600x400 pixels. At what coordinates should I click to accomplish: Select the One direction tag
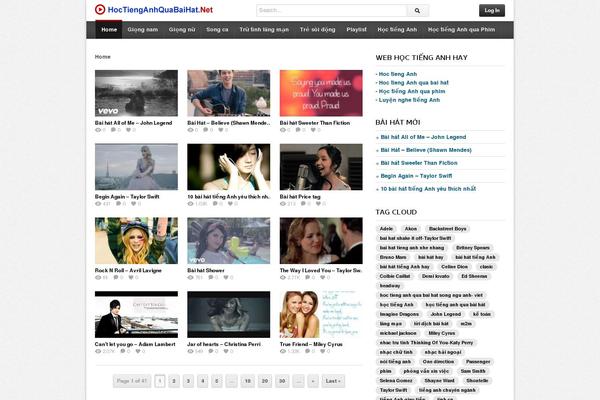coord(438,362)
